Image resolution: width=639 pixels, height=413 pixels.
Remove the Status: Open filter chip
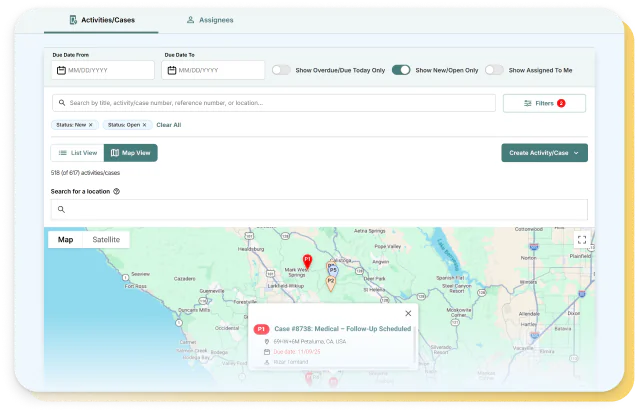click(144, 125)
